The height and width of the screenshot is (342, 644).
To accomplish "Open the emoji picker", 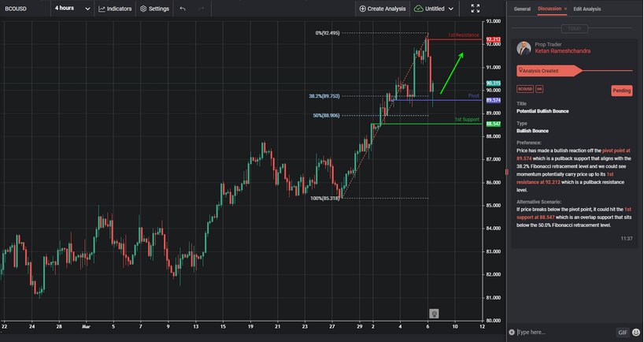I will [636, 332].
